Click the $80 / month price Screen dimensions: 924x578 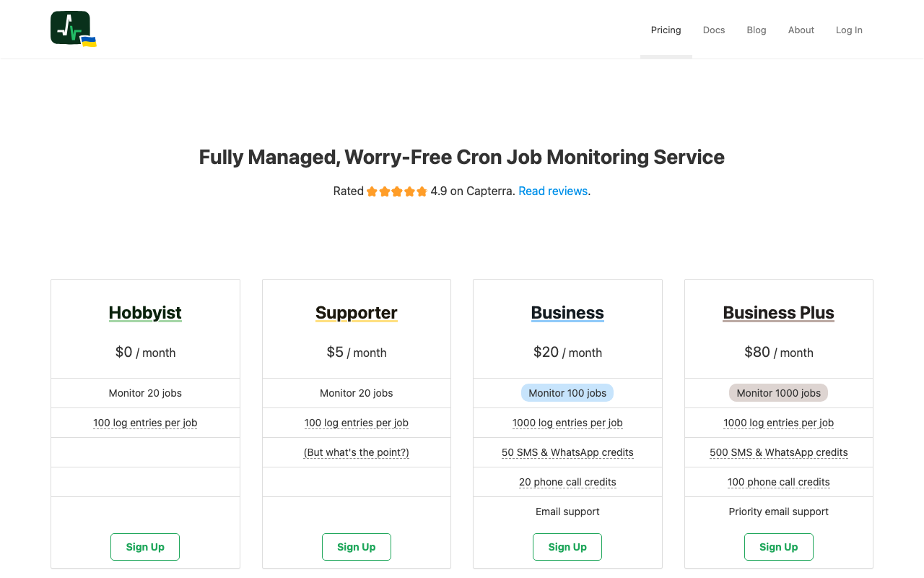(779, 353)
